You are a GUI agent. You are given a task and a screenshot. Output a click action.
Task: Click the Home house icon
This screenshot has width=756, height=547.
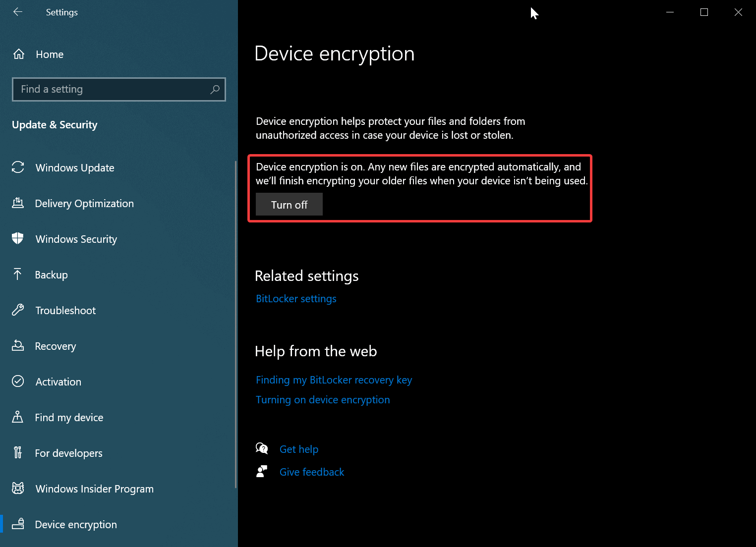tap(19, 54)
